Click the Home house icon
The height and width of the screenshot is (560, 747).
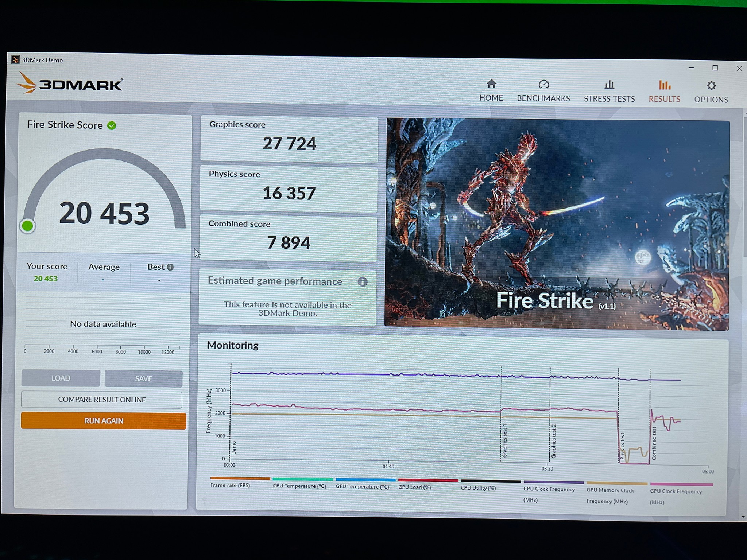tap(491, 84)
